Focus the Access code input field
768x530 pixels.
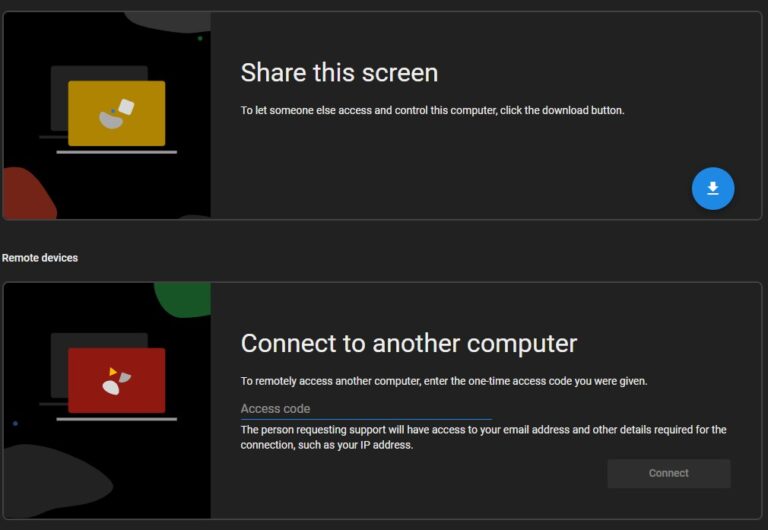point(365,409)
